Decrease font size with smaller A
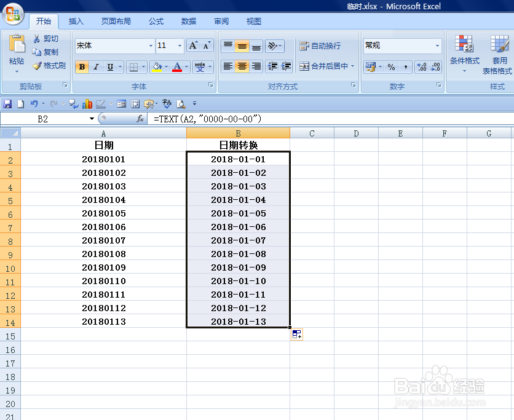This screenshot has width=514, height=420. pos(207,46)
